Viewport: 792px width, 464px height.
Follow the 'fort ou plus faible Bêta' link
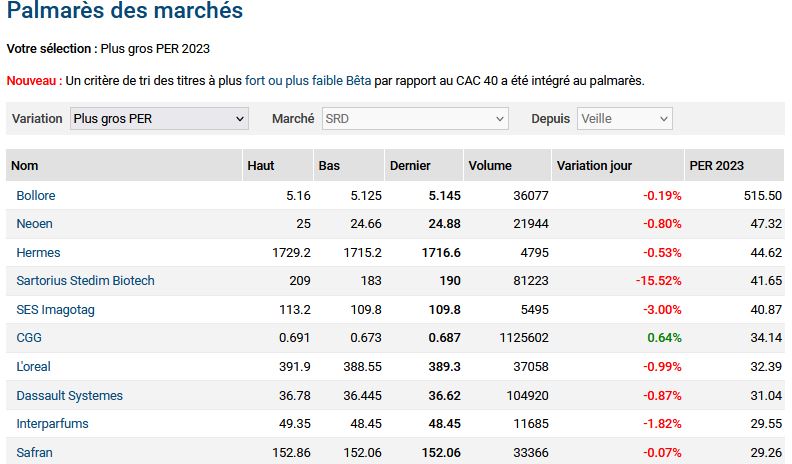308,81
